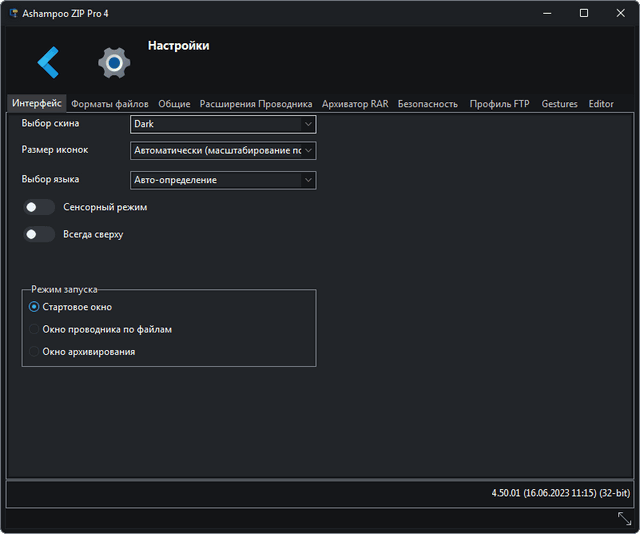This screenshot has height=534, width=640.
Task: Click the resize grip icon at bottom-right
Action: pos(624,519)
